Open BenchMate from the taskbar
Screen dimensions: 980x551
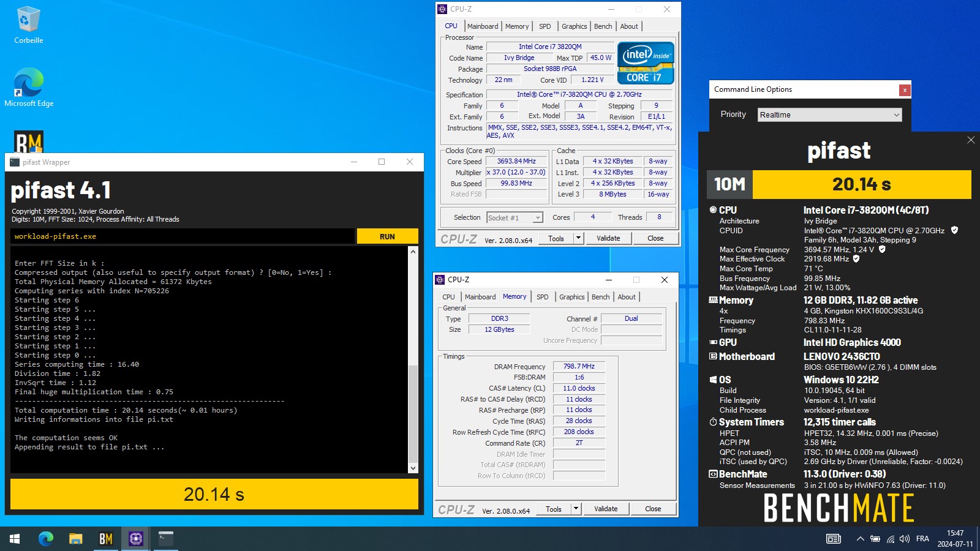click(106, 539)
